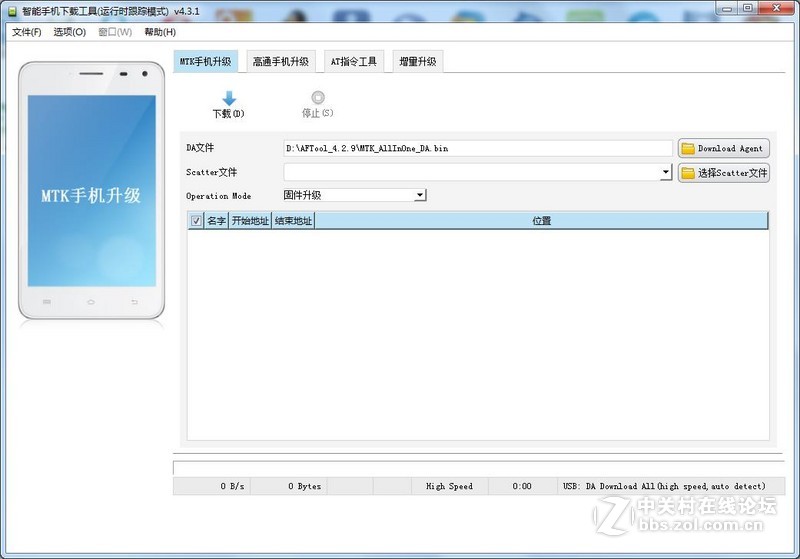Click the app icon in the title bar
Screen dimensions: 800x559
click(13, 11)
